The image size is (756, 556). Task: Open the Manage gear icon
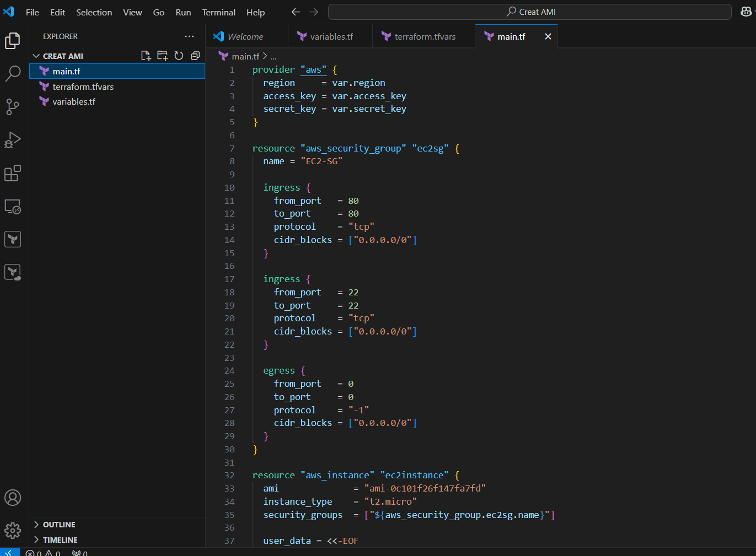pyautogui.click(x=13, y=531)
